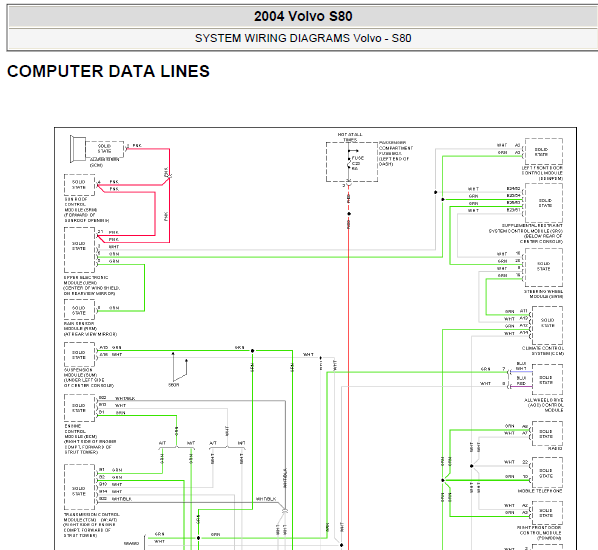The width and height of the screenshot is (598, 550).
Task: Click the 'MODULE TELEPHONE' label
Action: click(x=540, y=491)
